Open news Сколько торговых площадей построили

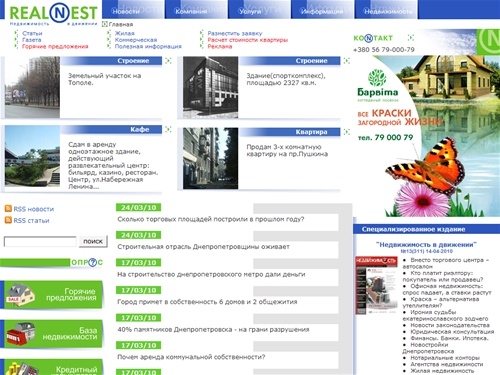(211, 219)
